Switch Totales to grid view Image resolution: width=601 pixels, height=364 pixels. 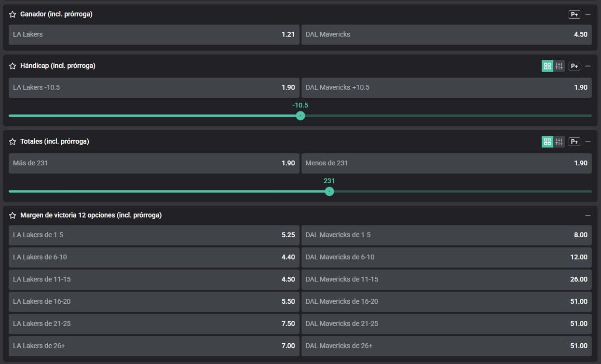547,142
